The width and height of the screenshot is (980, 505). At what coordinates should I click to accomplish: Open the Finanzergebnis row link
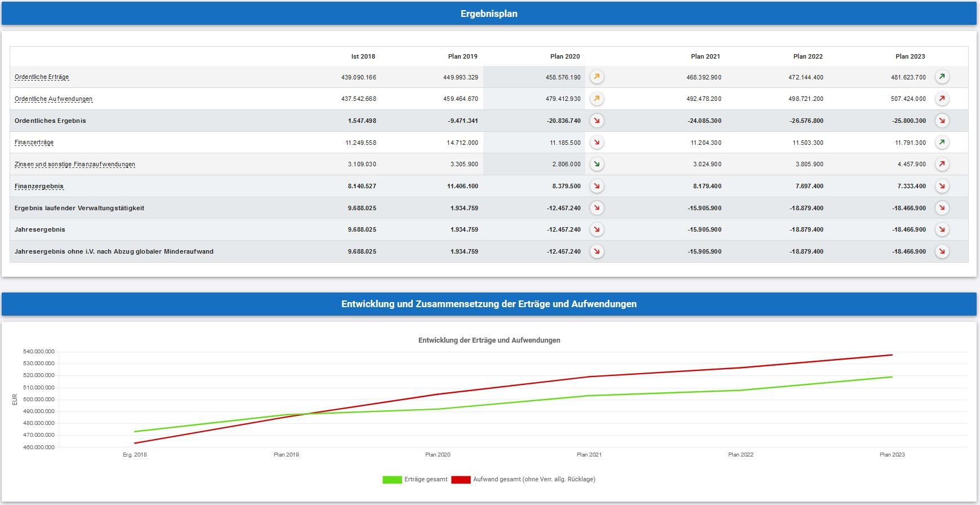coord(39,187)
